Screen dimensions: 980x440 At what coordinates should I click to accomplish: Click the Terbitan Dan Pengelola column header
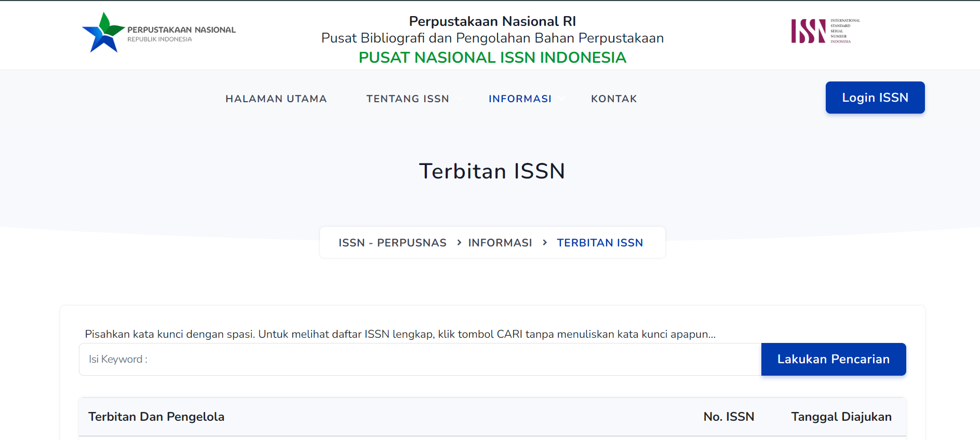156,417
